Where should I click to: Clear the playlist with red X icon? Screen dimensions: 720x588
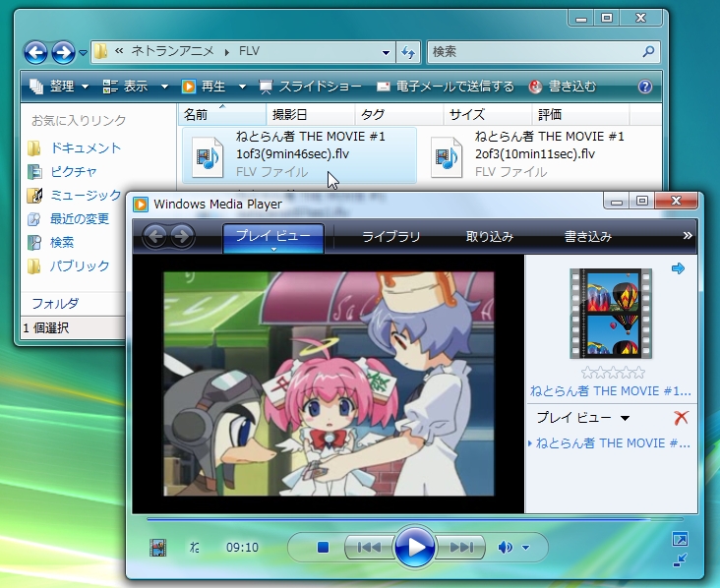681,418
